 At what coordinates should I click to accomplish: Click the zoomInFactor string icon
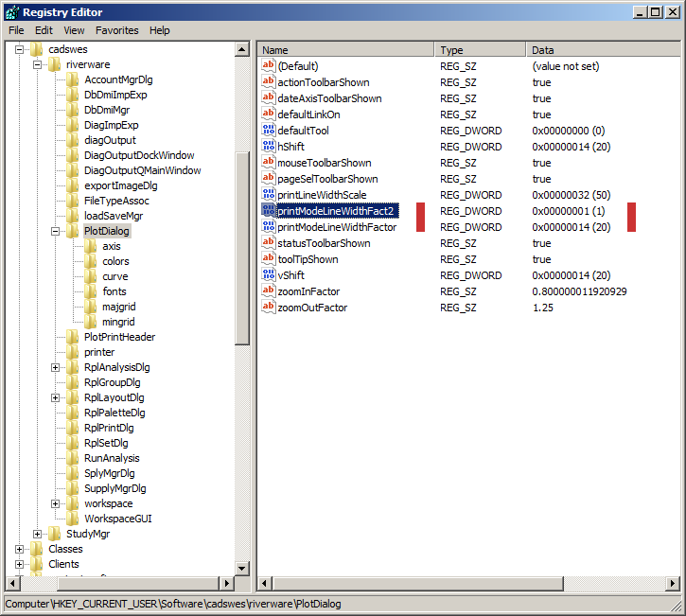tap(268, 290)
